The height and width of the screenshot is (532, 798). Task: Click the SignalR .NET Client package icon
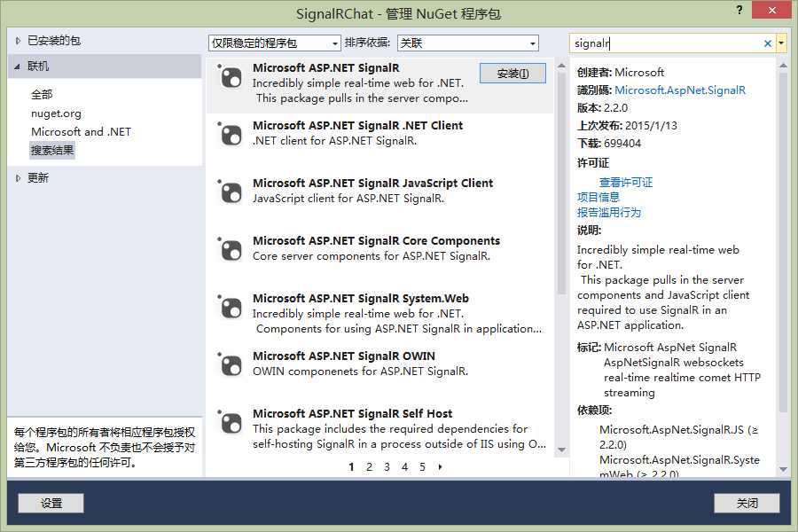point(231,136)
